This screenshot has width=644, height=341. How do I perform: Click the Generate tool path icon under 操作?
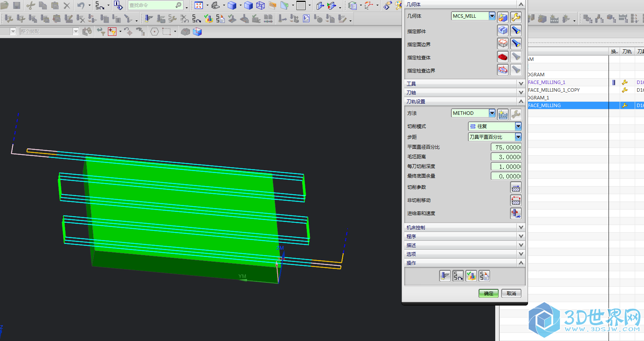point(445,276)
